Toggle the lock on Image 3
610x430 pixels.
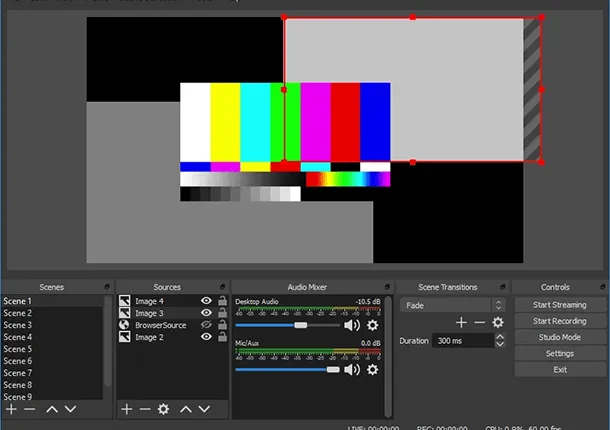[x=221, y=313]
